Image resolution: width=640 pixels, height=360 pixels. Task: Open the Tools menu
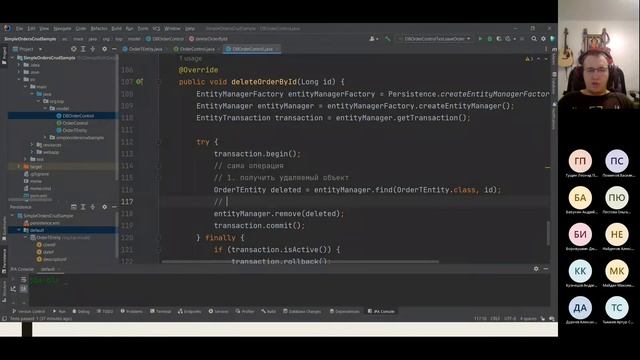coord(143,29)
